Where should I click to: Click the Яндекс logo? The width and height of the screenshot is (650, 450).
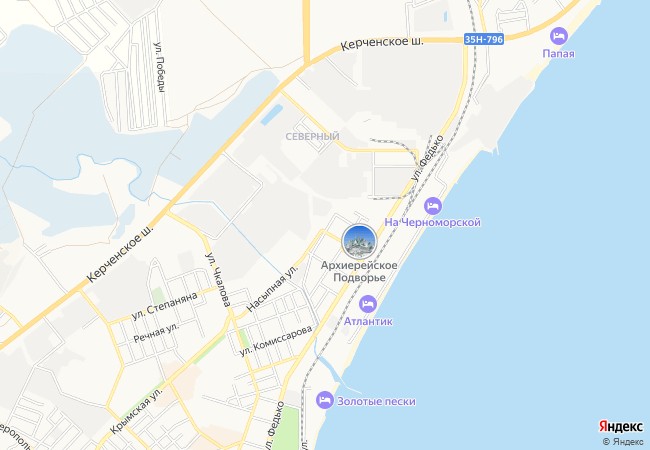(x=621, y=426)
